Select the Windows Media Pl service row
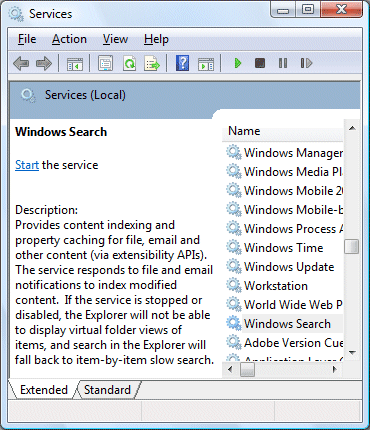This screenshot has height=430, width=370. (284, 172)
